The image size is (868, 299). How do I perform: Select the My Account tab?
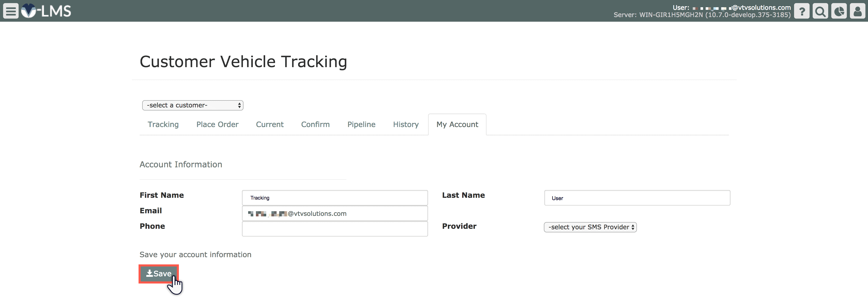[457, 124]
